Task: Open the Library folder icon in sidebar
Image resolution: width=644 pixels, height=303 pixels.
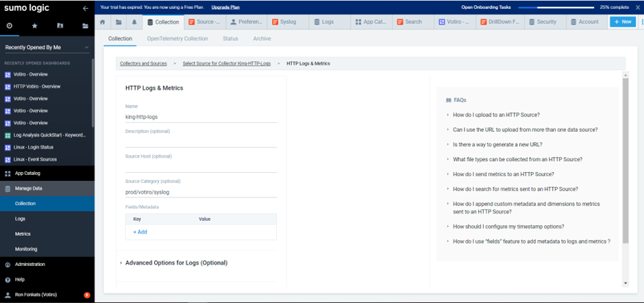Action: pos(85,25)
